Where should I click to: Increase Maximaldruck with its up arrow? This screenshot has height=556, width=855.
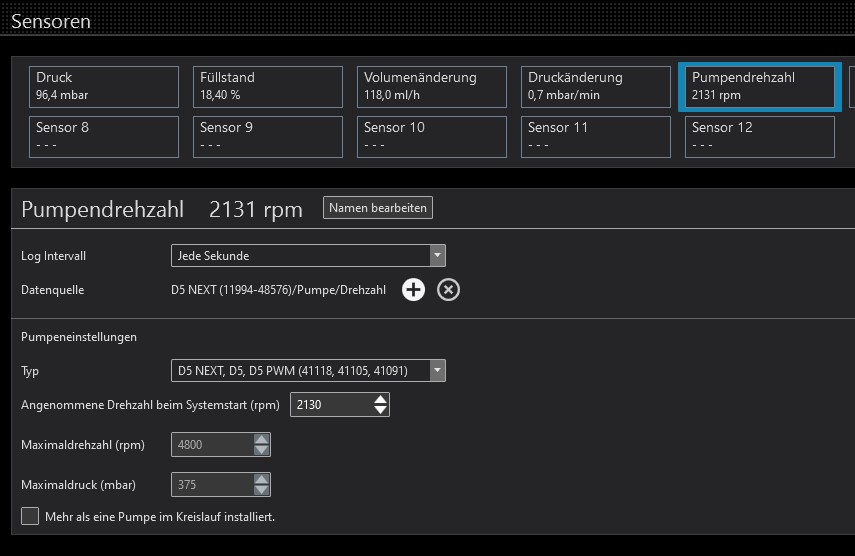pos(261,479)
